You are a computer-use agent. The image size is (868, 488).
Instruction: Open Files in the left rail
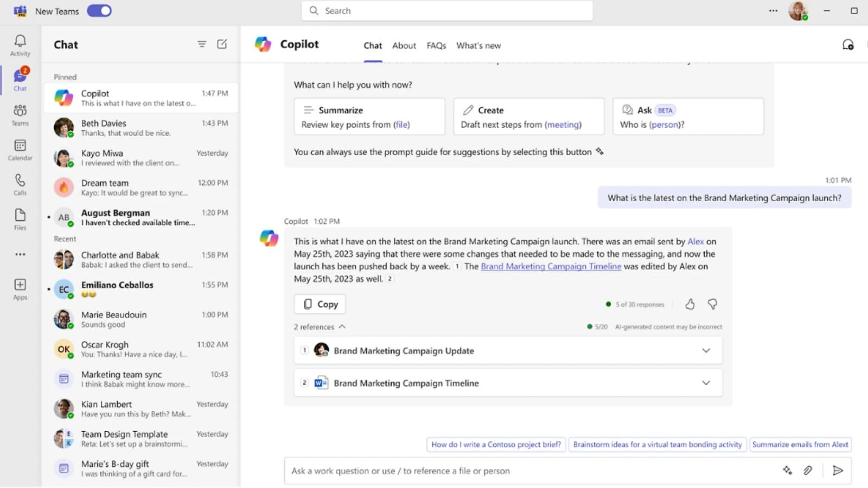point(20,219)
